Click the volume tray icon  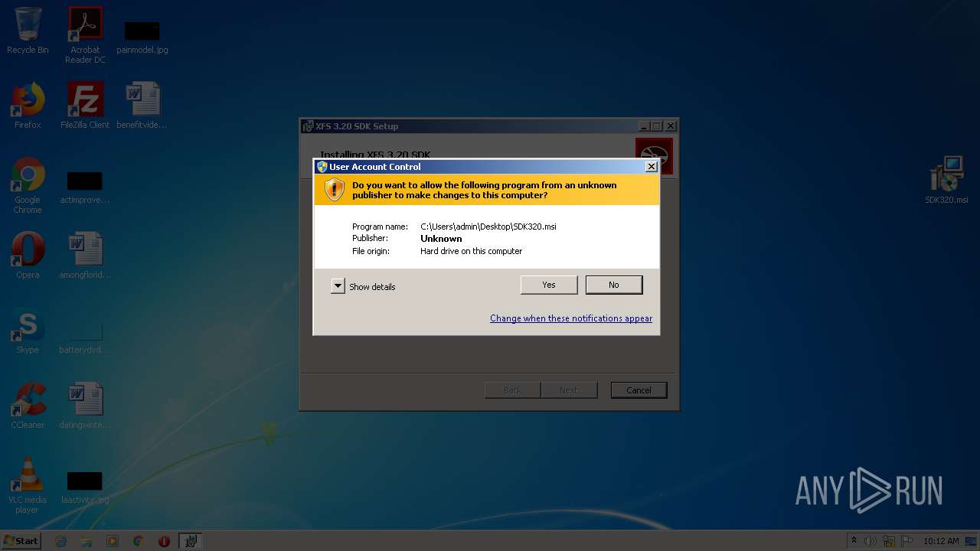click(871, 541)
